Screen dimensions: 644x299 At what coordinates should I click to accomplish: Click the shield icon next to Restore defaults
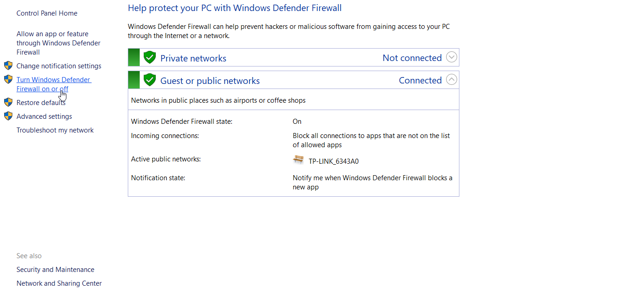(8, 102)
